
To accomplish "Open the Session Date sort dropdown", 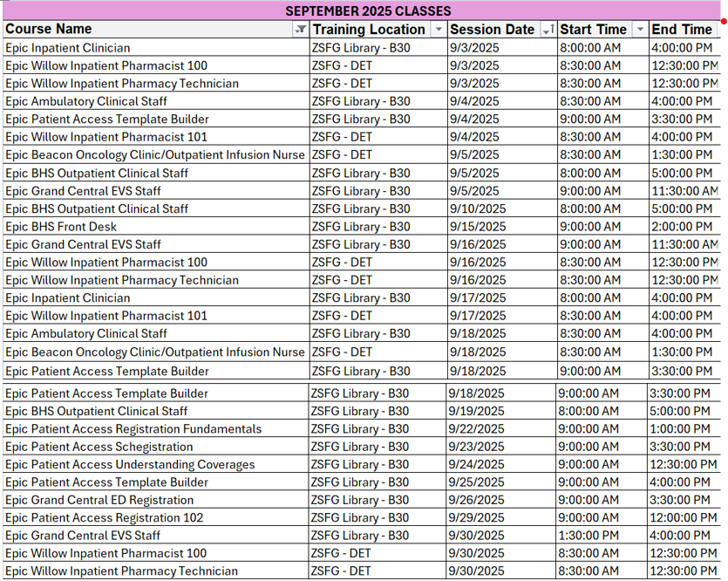I will [x=548, y=30].
